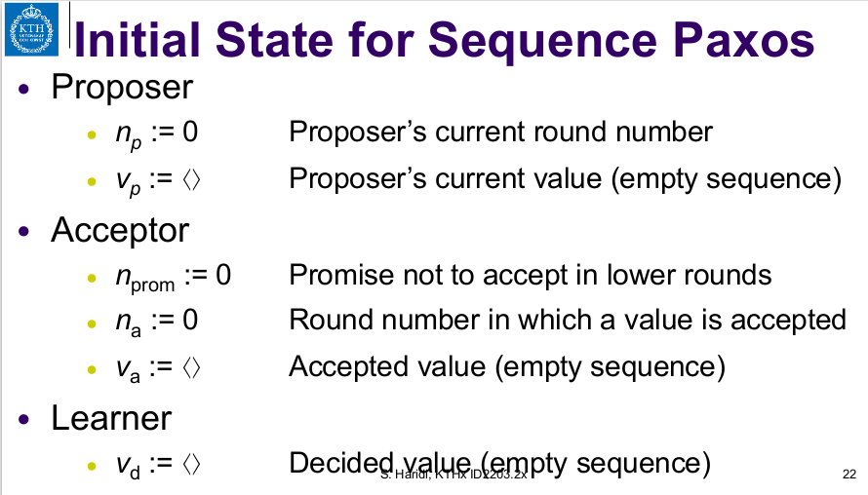Click the 'v_a := ⟨⟩' variable line
This screenshot has width=868, height=495.
click(x=157, y=368)
